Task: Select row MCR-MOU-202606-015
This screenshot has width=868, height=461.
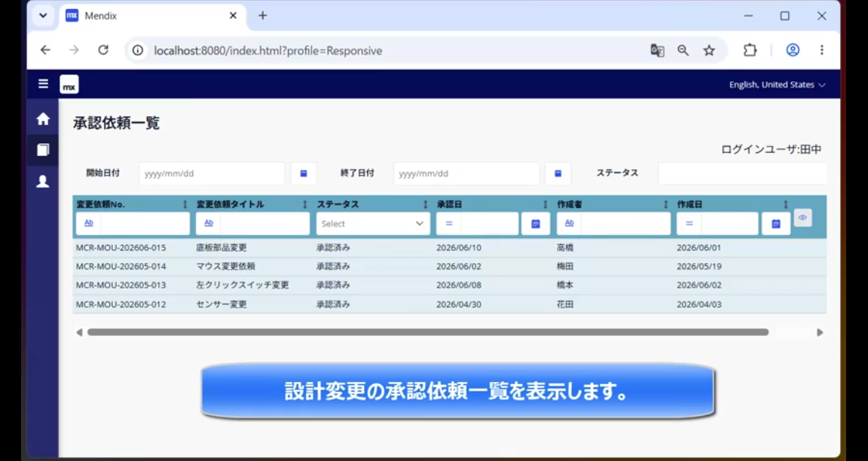Action: point(450,247)
